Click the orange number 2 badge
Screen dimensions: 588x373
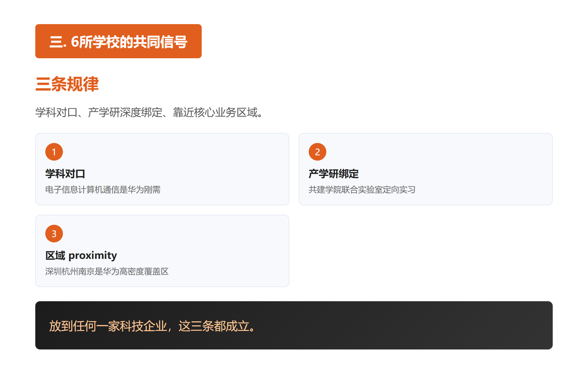[x=318, y=152]
